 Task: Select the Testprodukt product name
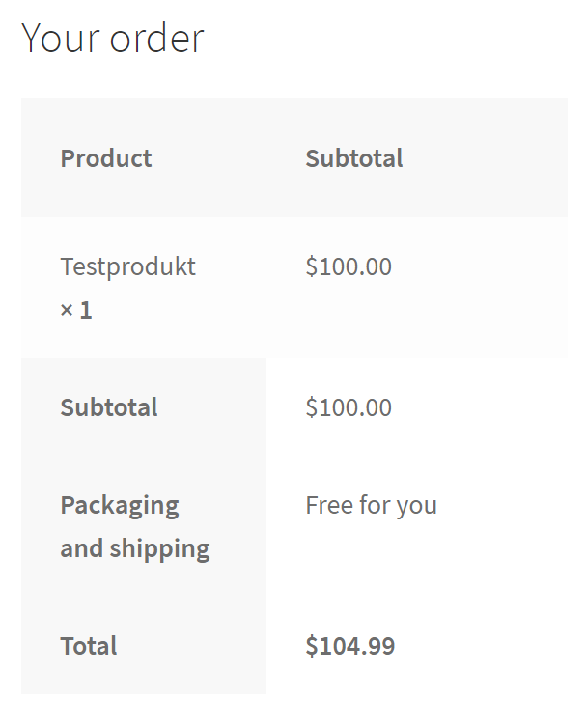pyautogui.click(x=127, y=266)
